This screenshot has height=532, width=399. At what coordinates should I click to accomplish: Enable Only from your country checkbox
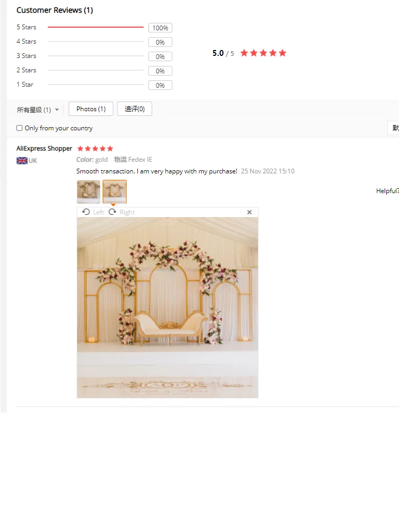coord(19,128)
